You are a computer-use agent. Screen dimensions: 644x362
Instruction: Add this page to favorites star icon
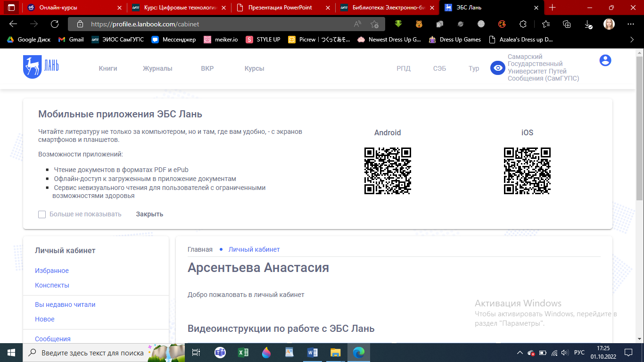[374, 24]
